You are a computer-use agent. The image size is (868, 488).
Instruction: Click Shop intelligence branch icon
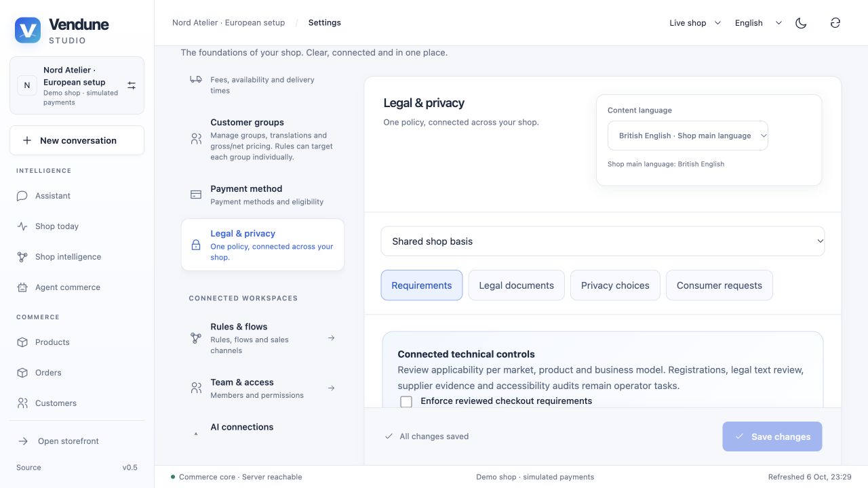22,257
